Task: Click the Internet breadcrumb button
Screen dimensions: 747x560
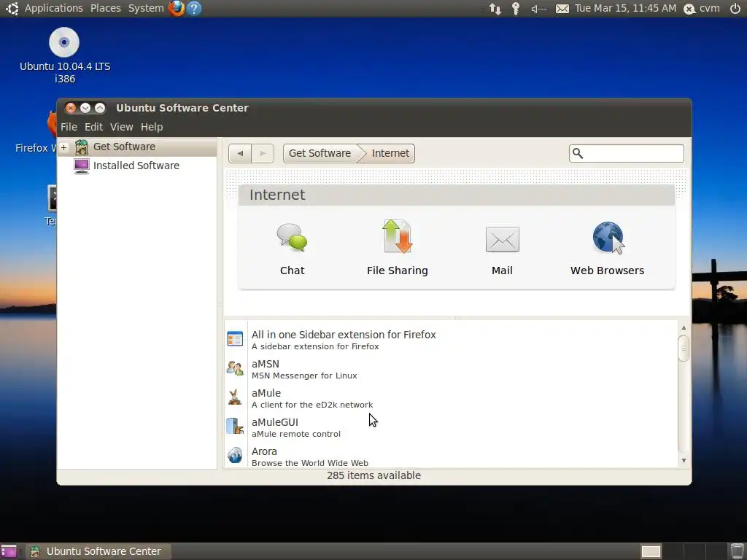Action: tap(390, 153)
